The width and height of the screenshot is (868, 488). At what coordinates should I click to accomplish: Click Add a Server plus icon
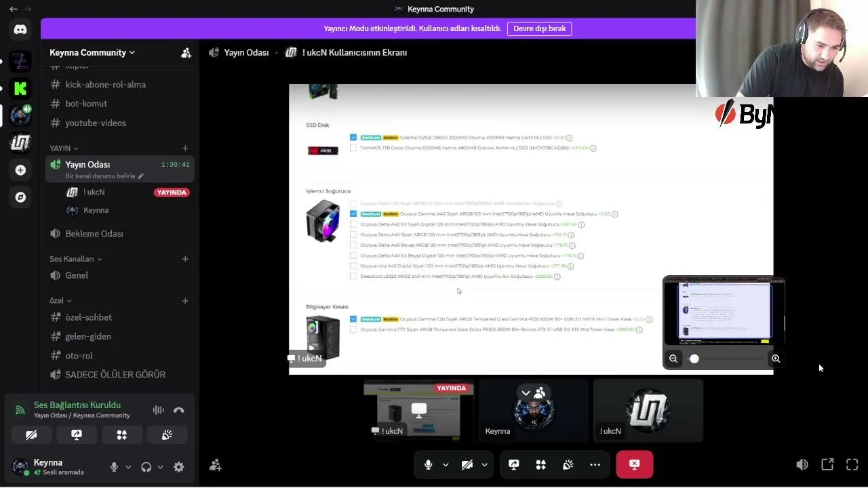[20, 170]
